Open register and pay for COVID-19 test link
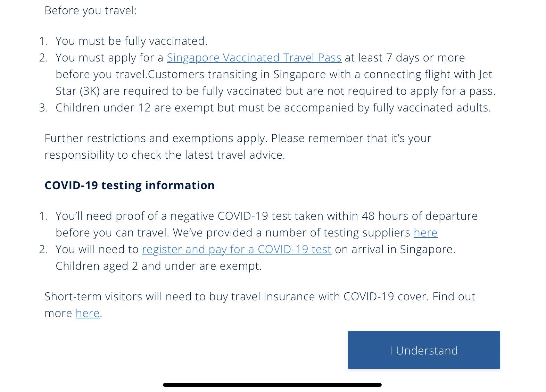The height and width of the screenshot is (392, 546). [x=237, y=249]
